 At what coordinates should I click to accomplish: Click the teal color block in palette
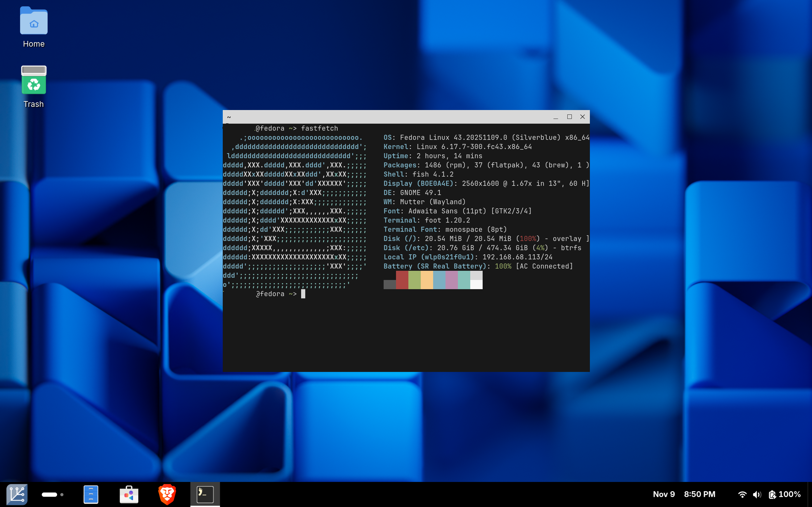[464, 280]
